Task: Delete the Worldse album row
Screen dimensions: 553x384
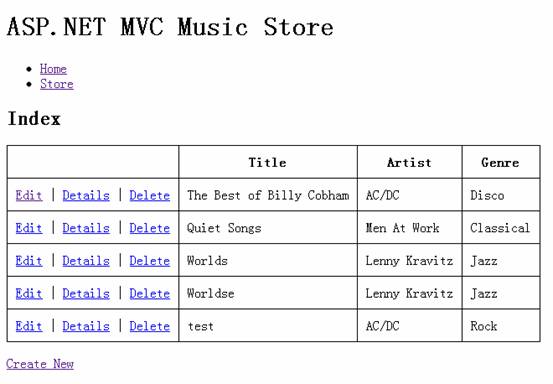Action: (150, 293)
